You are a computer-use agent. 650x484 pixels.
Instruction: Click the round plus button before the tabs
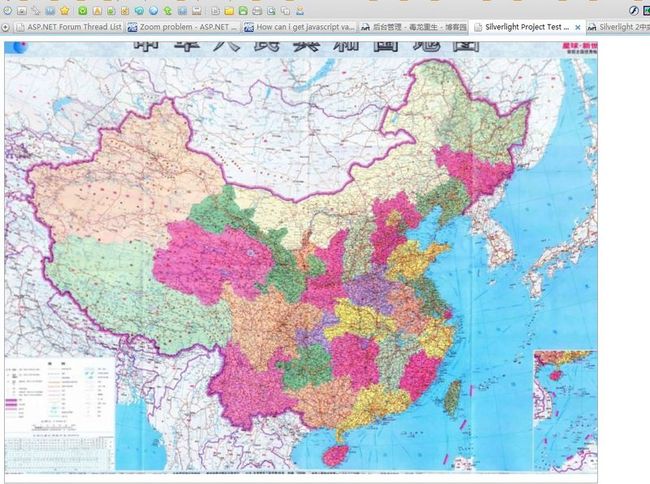pos(5,27)
